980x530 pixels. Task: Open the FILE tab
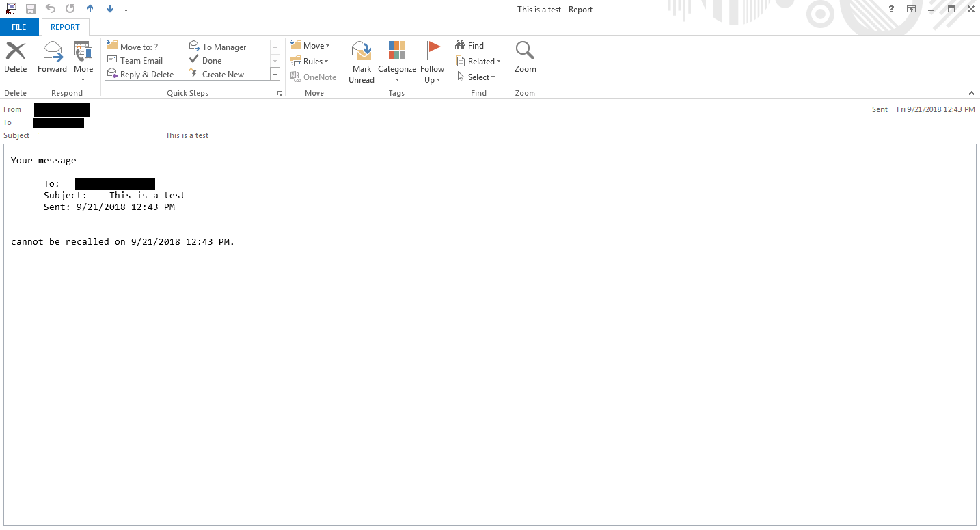tap(19, 27)
